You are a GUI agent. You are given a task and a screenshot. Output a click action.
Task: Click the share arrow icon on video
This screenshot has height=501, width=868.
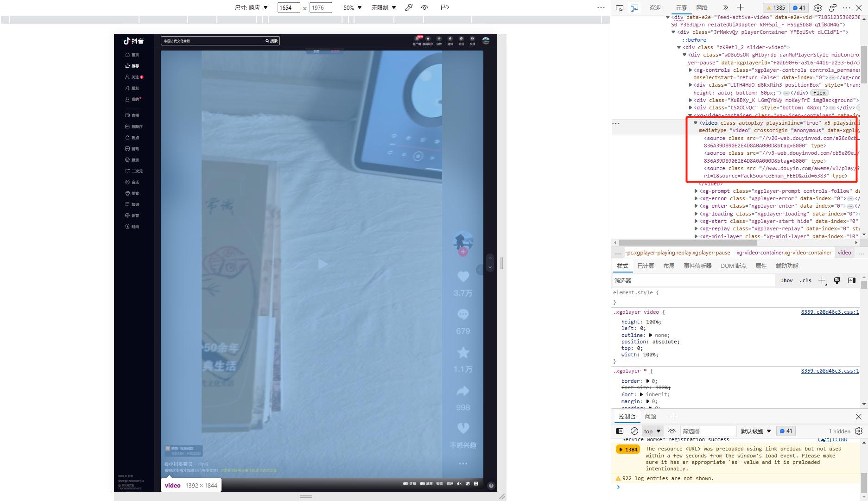click(463, 392)
